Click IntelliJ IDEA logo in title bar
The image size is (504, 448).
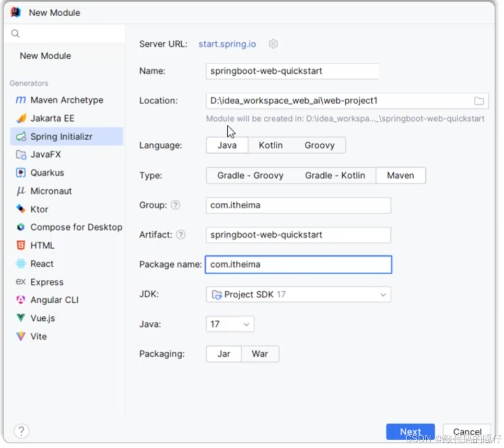[16, 12]
